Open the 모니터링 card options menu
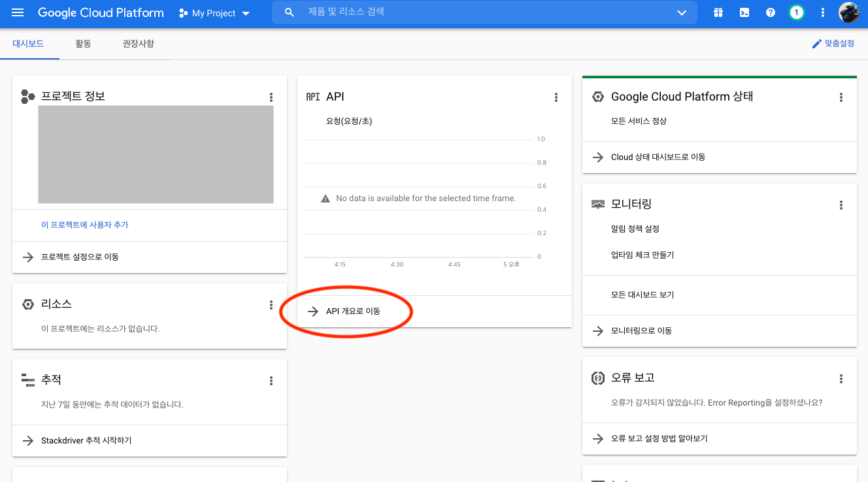The image size is (868, 482). pyautogui.click(x=841, y=205)
